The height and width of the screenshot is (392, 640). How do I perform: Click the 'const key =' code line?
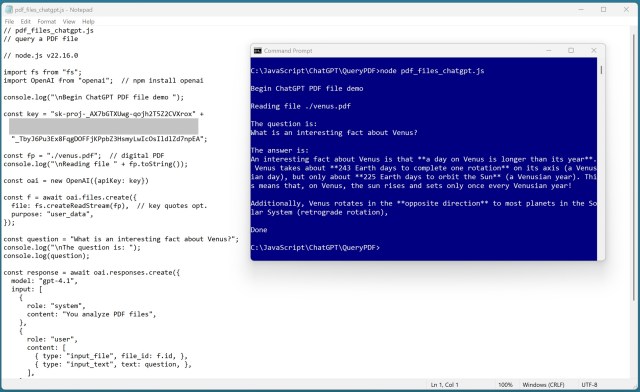(103, 114)
